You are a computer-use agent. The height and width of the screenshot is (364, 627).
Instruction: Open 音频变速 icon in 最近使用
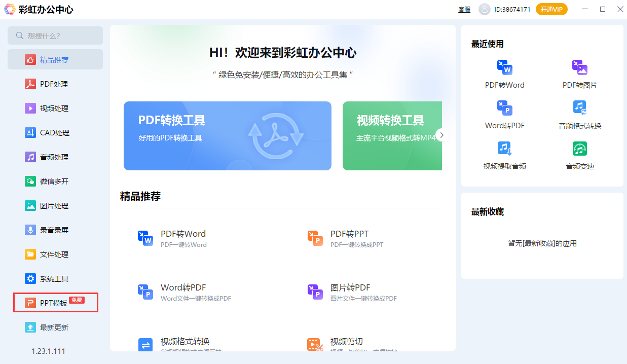pyautogui.click(x=580, y=149)
